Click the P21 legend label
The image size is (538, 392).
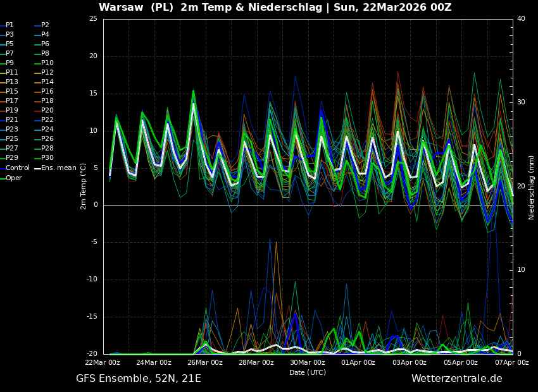[11, 119]
